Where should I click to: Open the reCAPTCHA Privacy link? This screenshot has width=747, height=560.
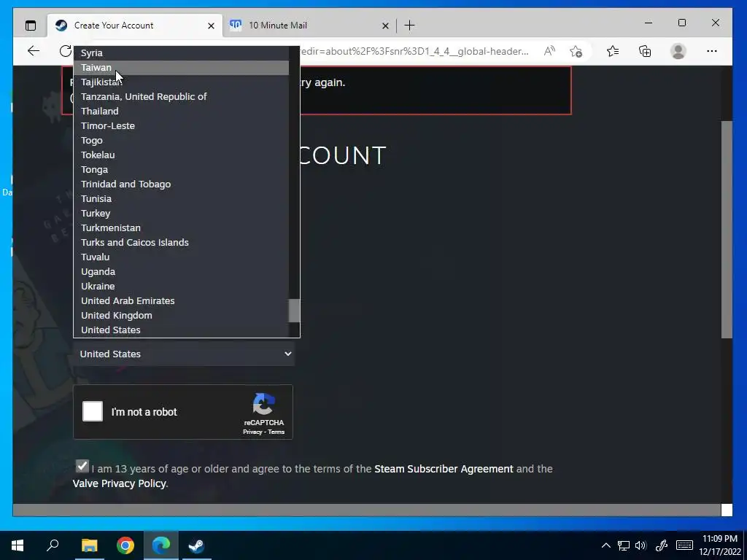(x=252, y=432)
